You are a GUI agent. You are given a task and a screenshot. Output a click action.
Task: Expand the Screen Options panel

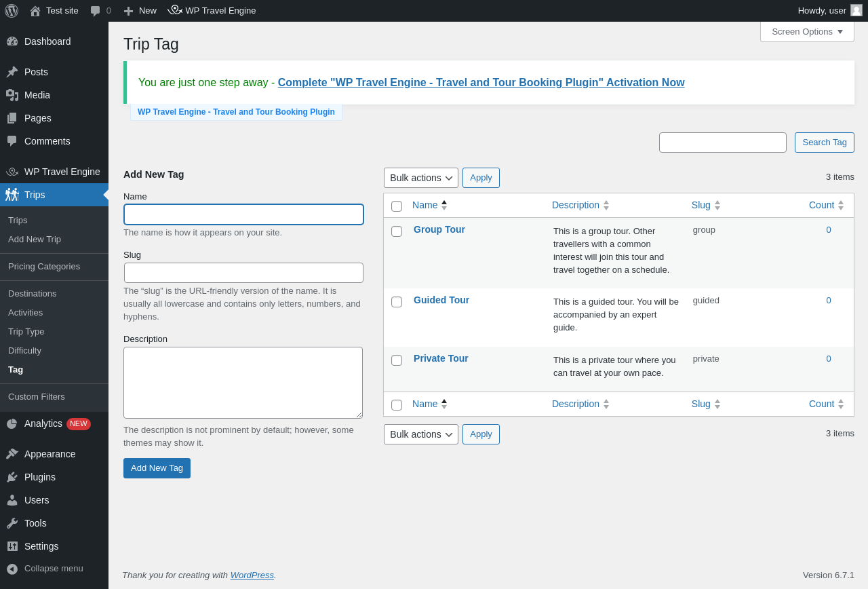point(807,31)
